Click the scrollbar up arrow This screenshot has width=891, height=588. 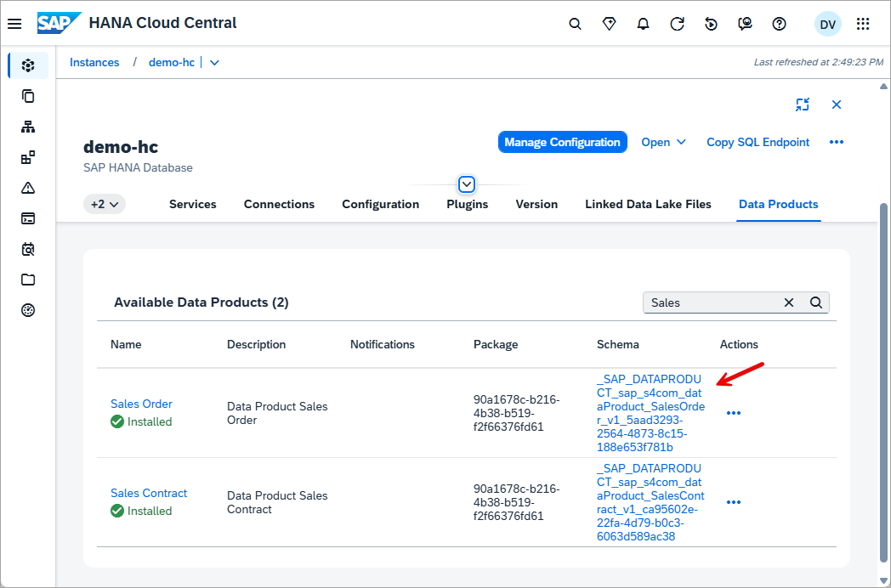883,87
